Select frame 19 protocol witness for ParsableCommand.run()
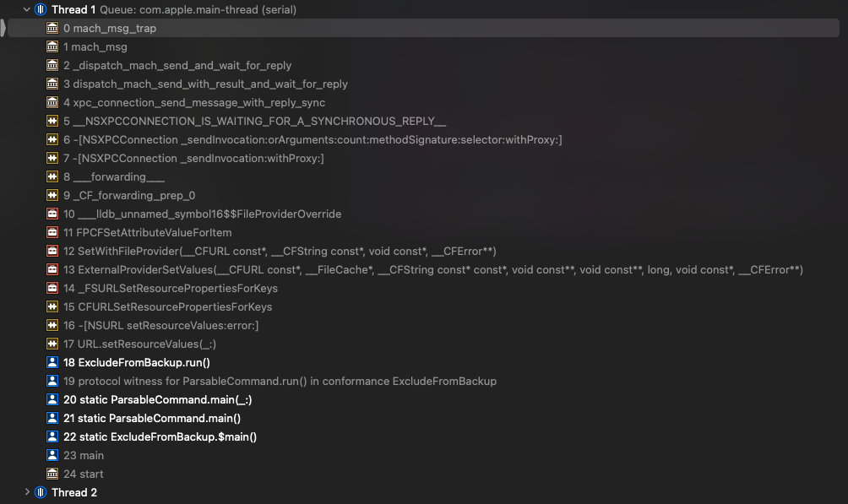This screenshot has height=504, width=848. [x=423, y=381]
